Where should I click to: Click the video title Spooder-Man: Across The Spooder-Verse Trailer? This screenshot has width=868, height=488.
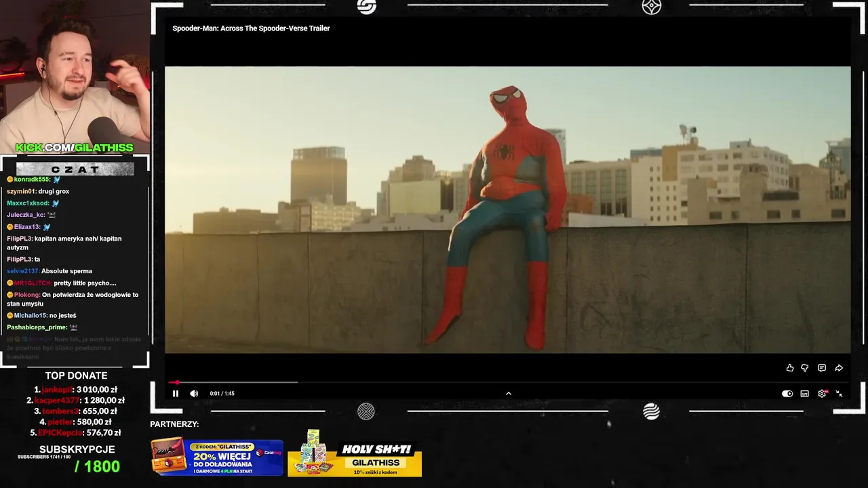pyautogui.click(x=251, y=28)
